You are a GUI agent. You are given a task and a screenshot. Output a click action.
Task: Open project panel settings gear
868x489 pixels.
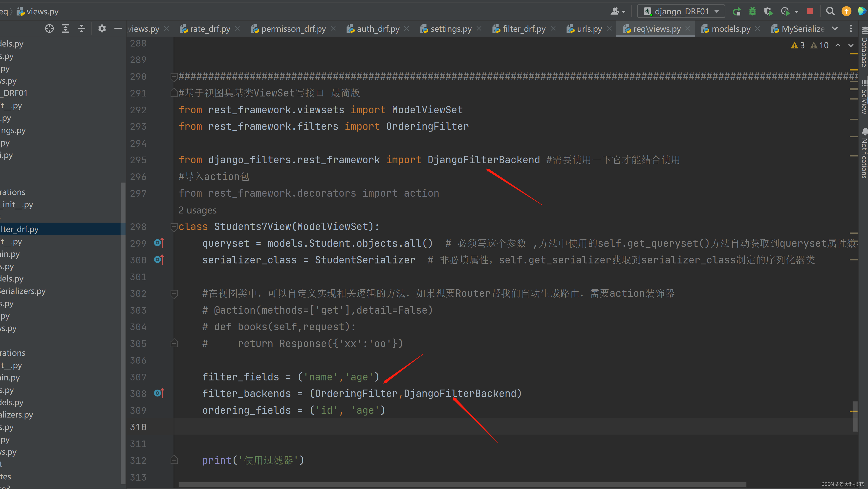pos(102,29)
